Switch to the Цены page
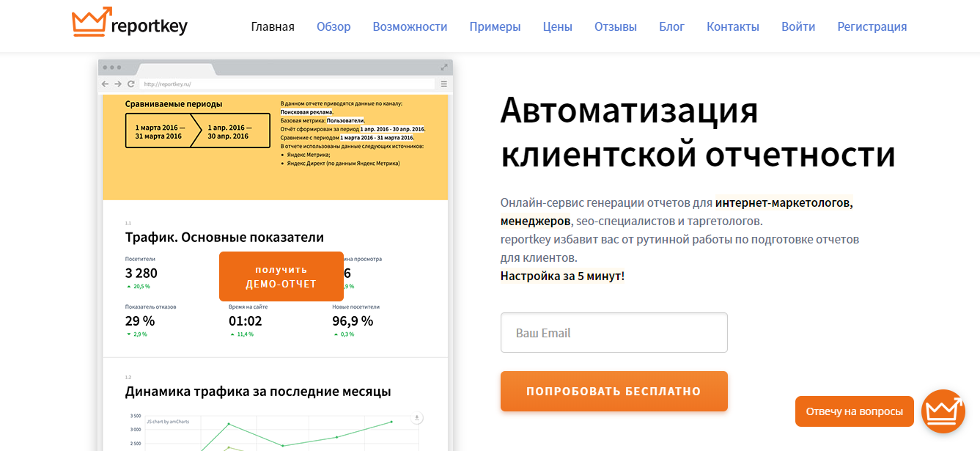This screenshot has width=980, height=451. pyautogui.click(x=557, y=26)
